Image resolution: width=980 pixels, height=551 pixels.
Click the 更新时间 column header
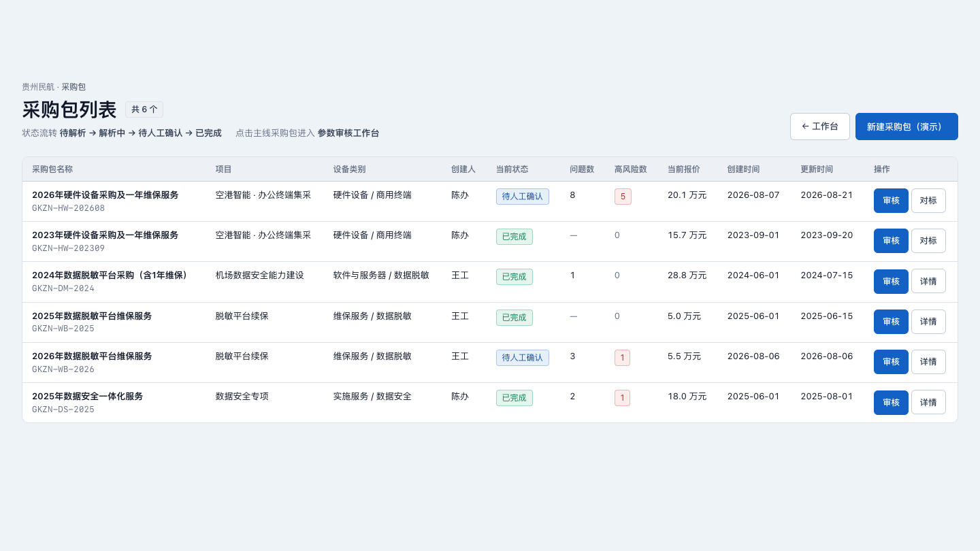tap(817, 169)
